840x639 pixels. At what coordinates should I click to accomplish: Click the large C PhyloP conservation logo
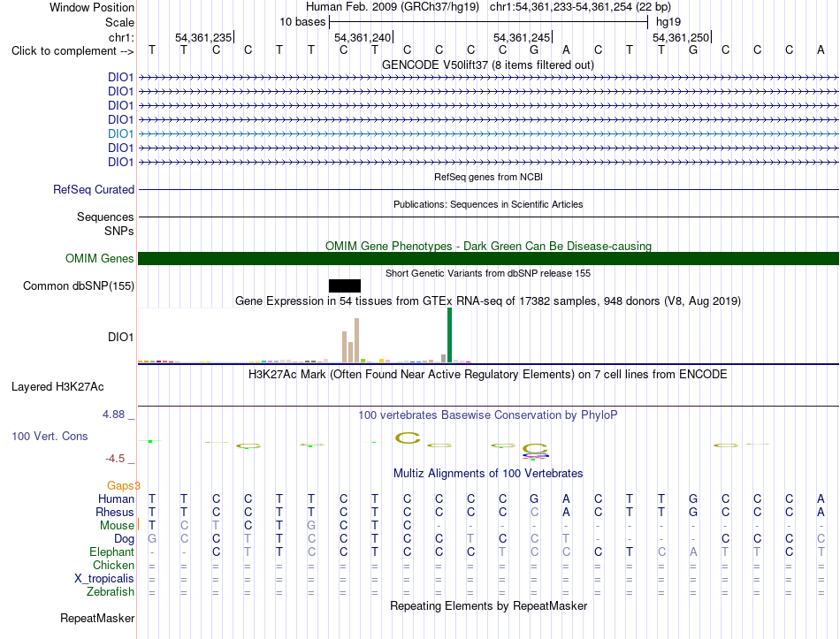point(408,438)
